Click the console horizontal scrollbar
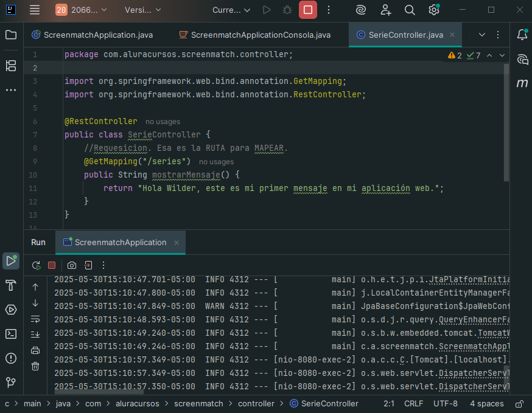Viewport: 532px width, 413px height. pos(99,392)
